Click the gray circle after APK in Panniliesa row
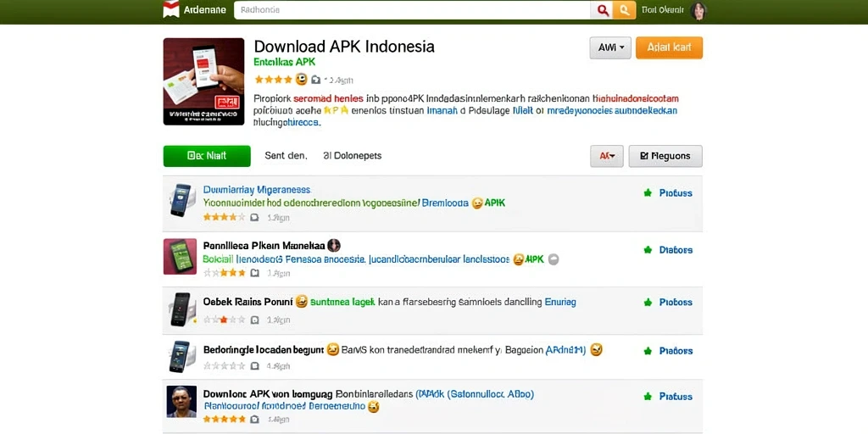This screenshot has height=434, width=868. click(x=553, y=259)
